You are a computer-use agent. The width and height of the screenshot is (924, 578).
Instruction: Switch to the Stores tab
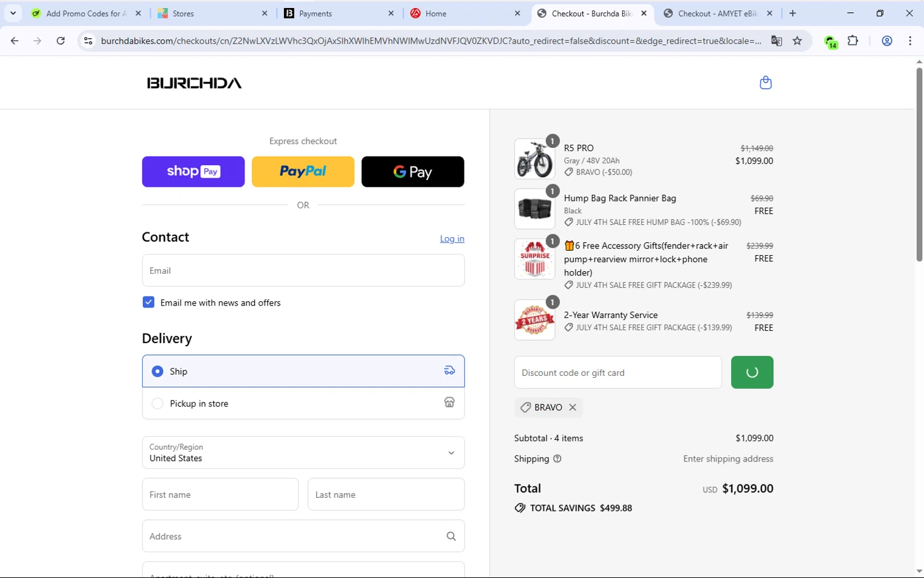[213, 13]
